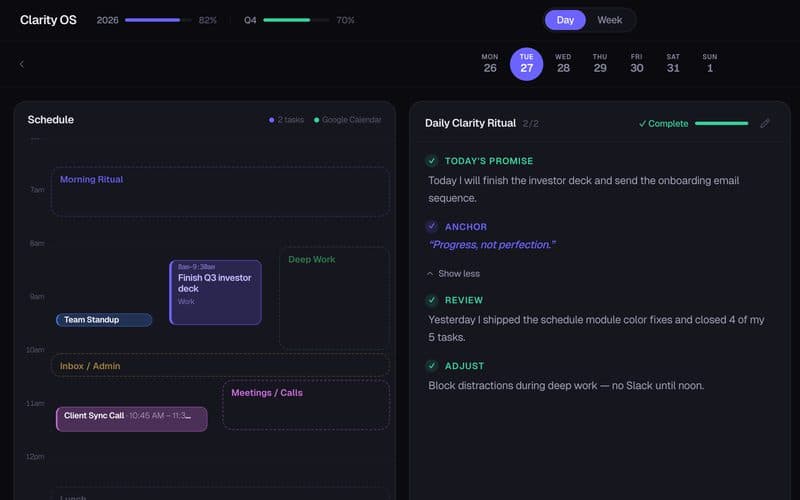Click the Review text about yesterday
Screen dimensions: 800x500
click(596, 329)
